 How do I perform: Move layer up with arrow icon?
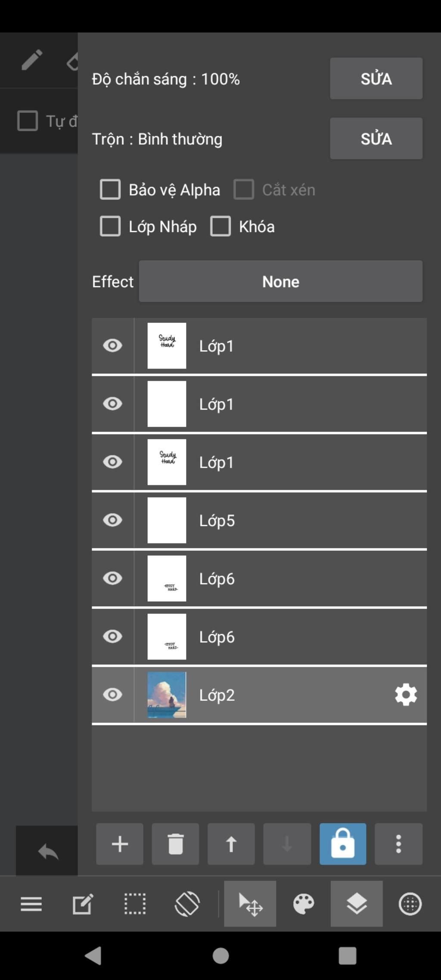pos(231,844)
